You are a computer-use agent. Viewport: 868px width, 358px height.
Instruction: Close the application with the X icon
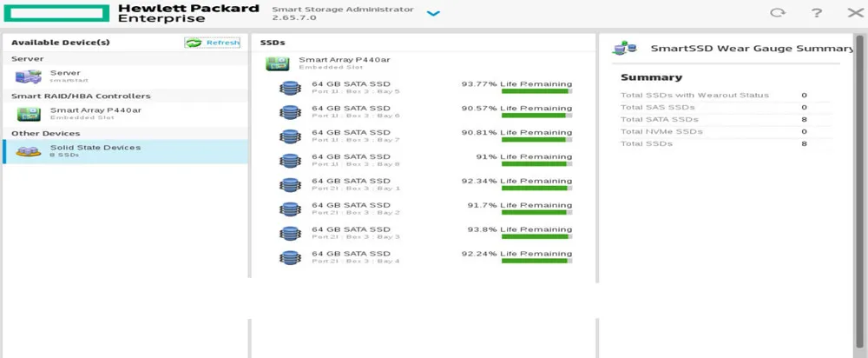click(855, 13)
